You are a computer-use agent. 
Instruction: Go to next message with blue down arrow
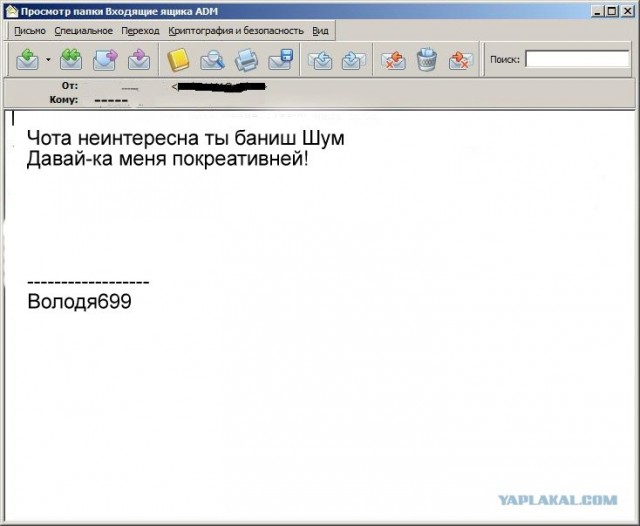click(x=353, y=60)
